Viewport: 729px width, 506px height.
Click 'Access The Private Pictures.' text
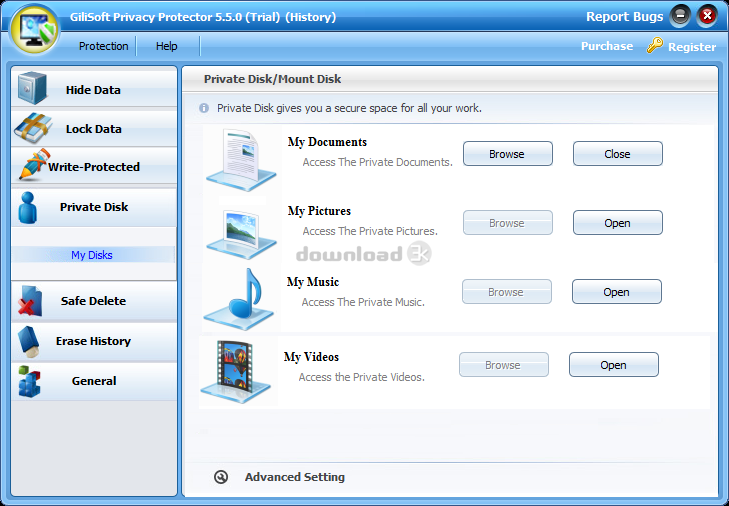click(x=370, y=231)
